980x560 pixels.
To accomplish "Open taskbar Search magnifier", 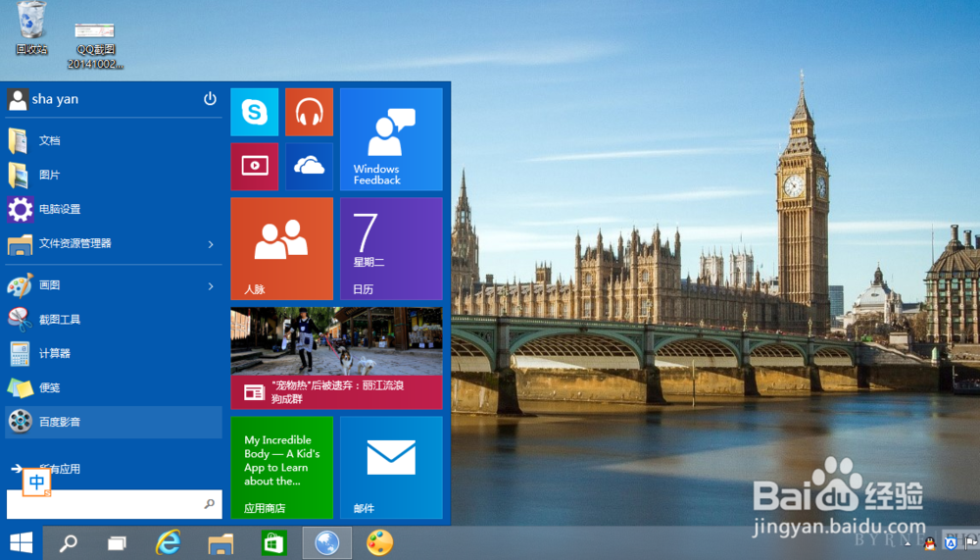I will pos(69,543).
